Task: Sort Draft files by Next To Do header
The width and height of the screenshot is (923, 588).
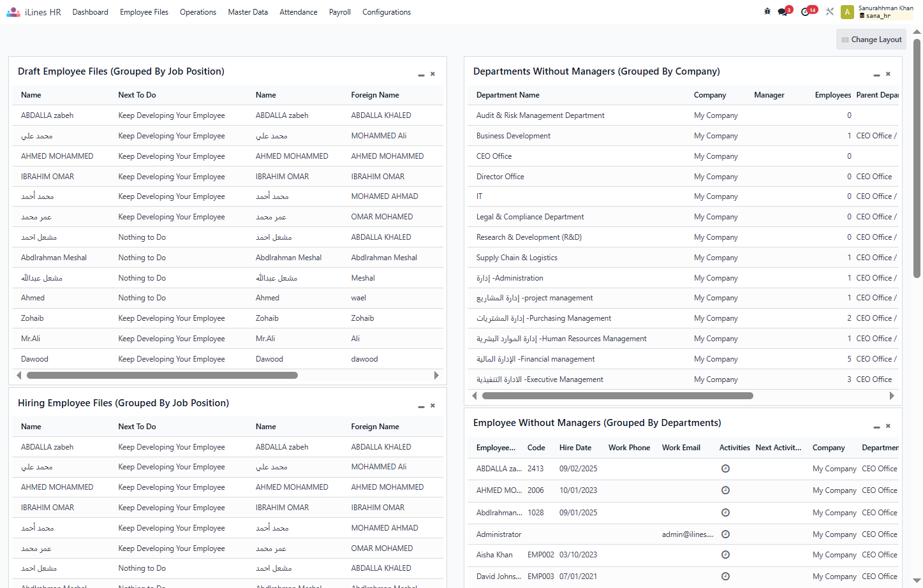Action: (137, 95)
